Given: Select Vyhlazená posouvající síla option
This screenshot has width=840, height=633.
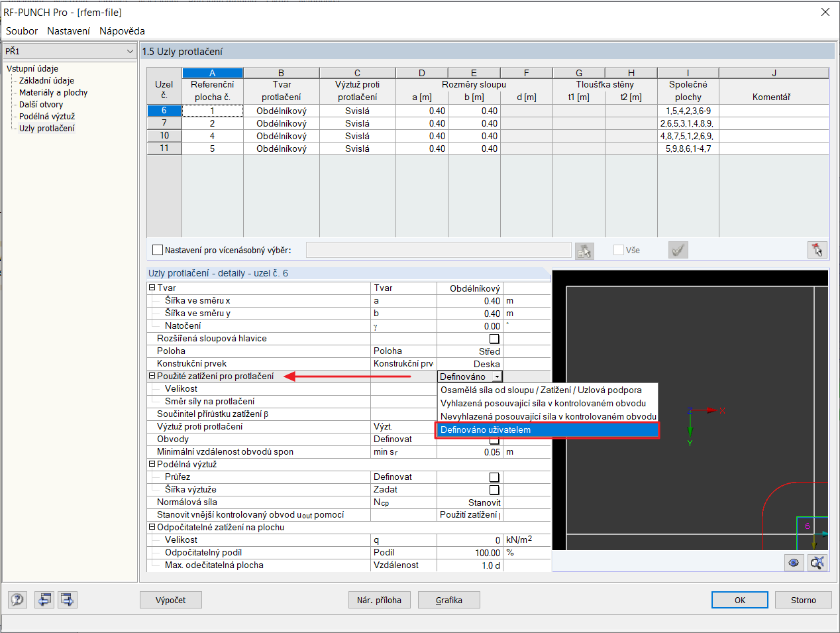Looking at the screenshot, I should 548,403.
